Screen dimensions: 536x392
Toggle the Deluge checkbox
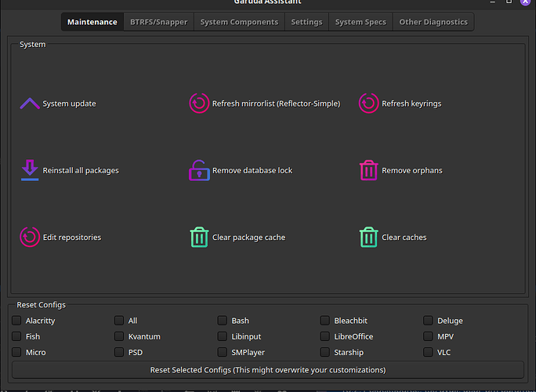428,321
